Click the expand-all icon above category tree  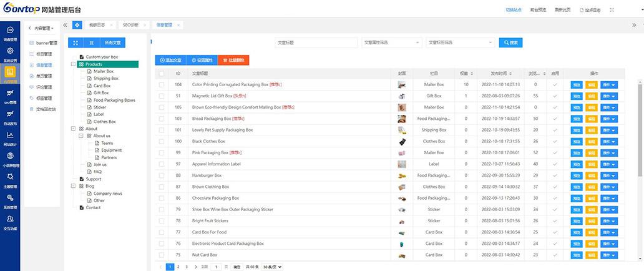[76, 42]
